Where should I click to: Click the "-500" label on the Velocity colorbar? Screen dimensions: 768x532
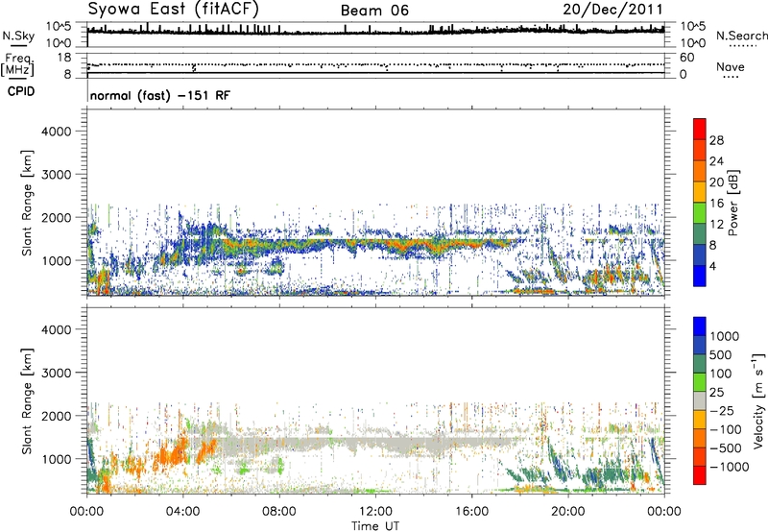coord(726,448)
